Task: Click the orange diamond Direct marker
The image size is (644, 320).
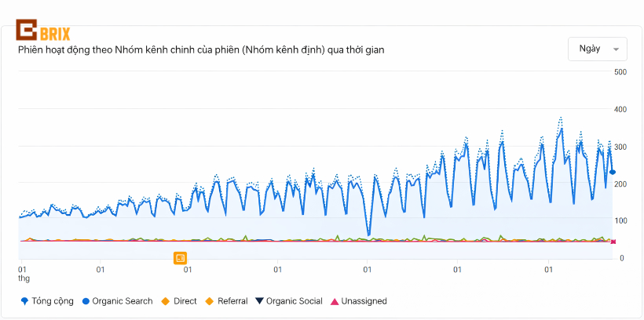Action: [166, 301]
